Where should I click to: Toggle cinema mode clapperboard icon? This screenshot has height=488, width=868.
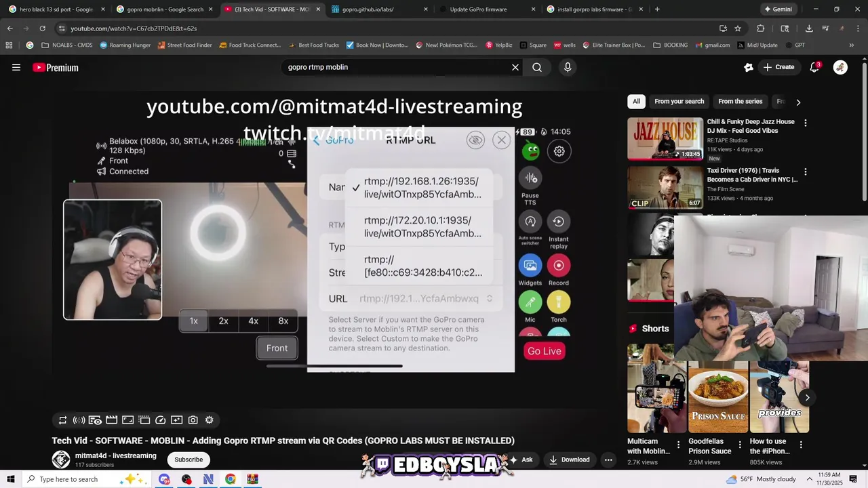pos(111,420)
